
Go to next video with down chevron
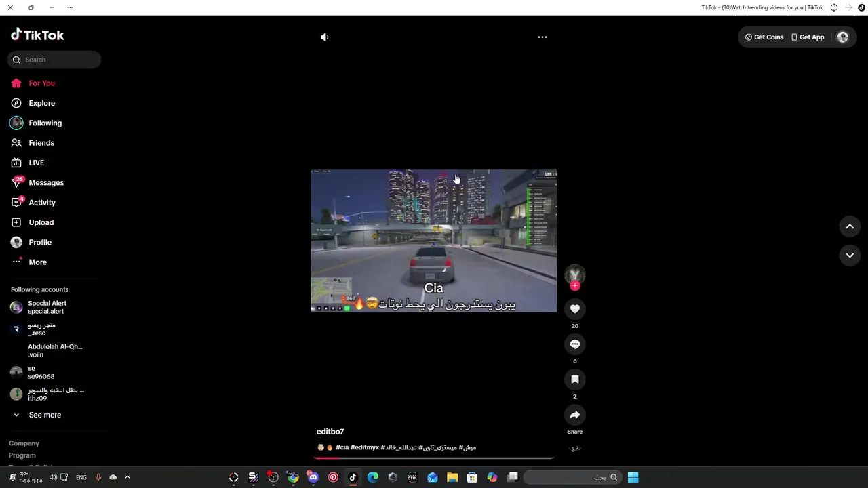(850, 255)
